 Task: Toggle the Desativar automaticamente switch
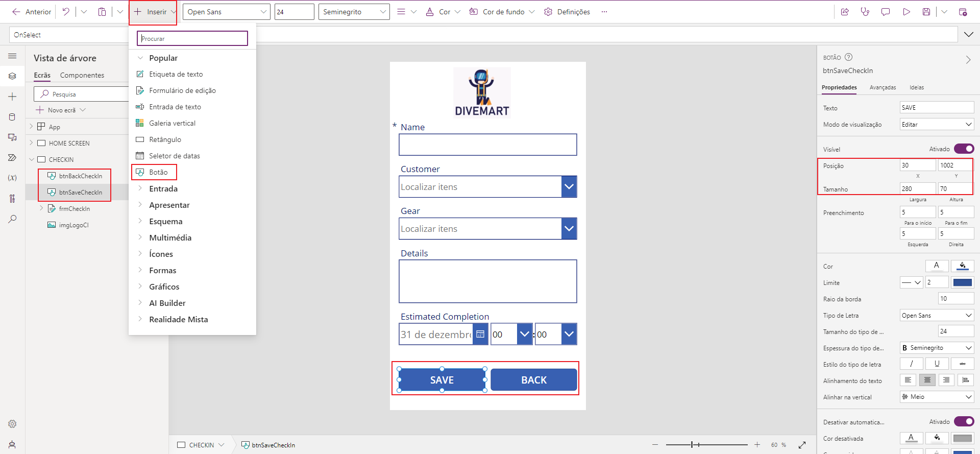(x=964, y=421)
